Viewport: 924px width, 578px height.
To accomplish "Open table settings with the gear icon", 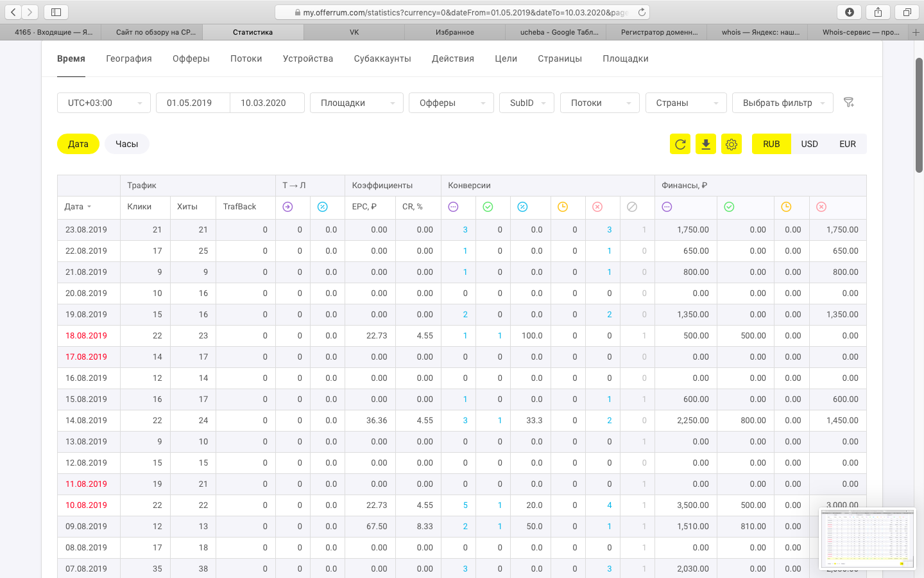I will pos(732,144).
